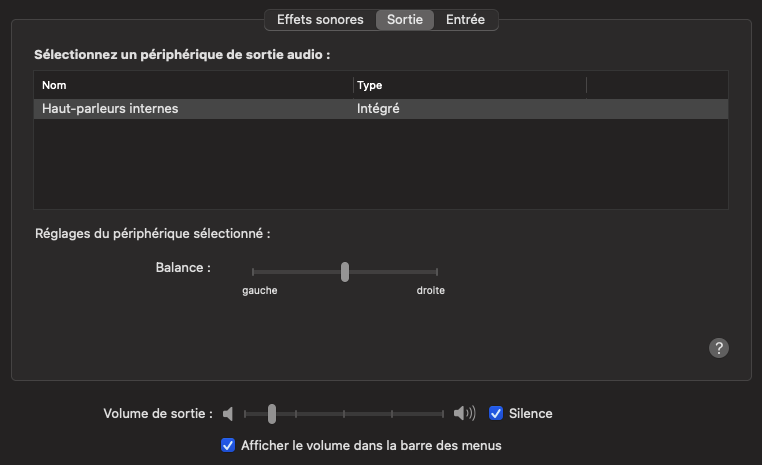Click the middle tick of output volume slider

click(344, 414)
